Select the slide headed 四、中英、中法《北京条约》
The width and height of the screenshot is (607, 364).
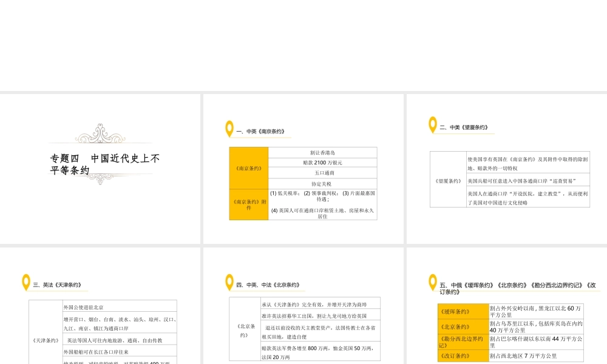point(303,306)
